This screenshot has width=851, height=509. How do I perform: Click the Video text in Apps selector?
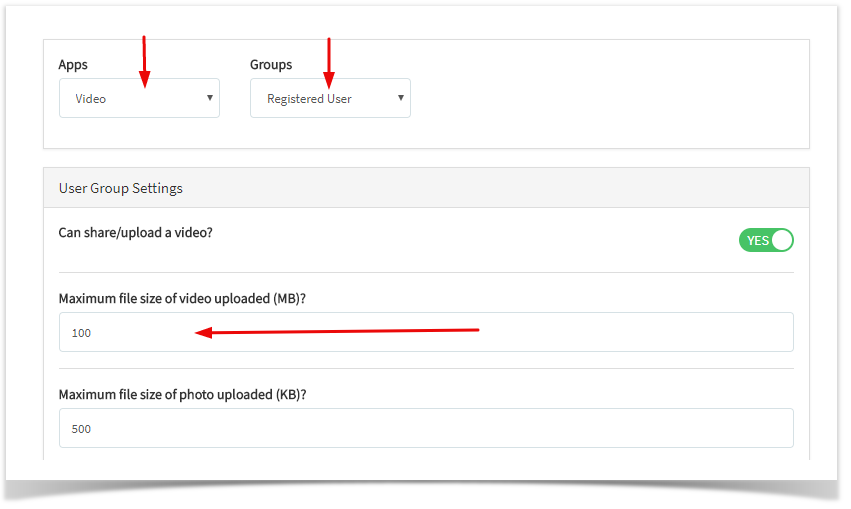point(91,99)
